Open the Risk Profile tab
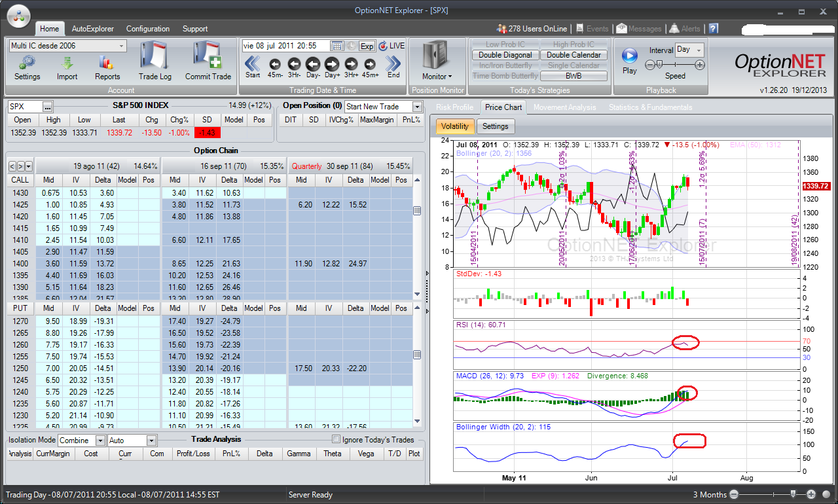Viewport: 838px width, 504px height. 454,107
